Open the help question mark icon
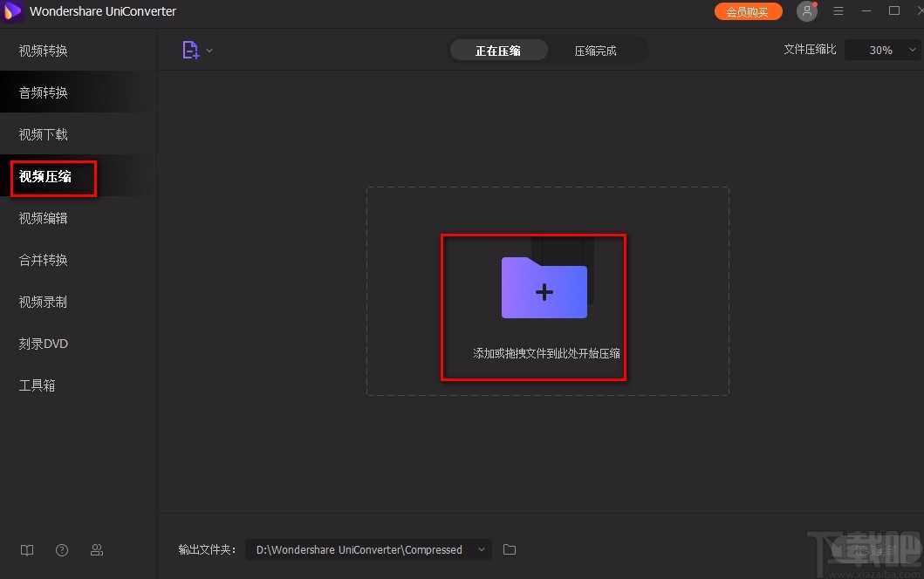The height and width of the screenshot is (579, 924). pyautogui.click(x=61, y=550)
